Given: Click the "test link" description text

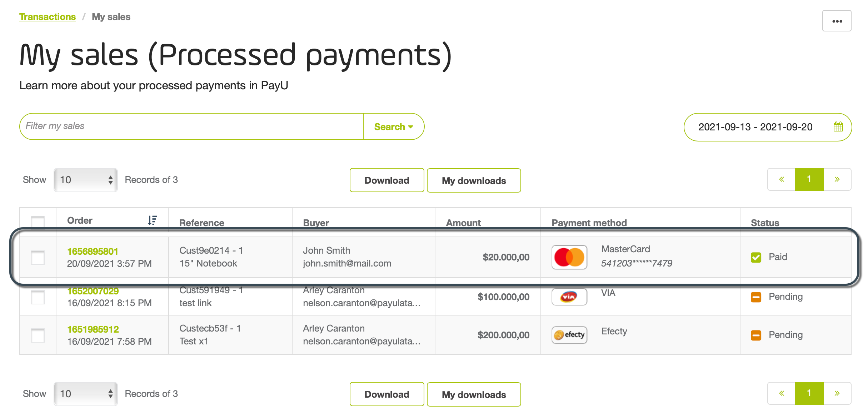Looking at the screenshot, I should click(x=195, y=303).
